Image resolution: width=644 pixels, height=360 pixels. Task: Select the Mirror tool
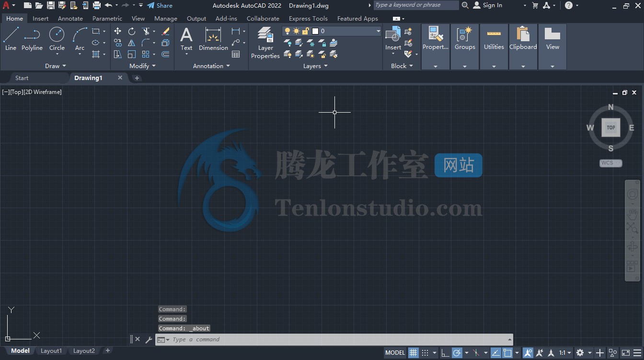click(132, 43)
